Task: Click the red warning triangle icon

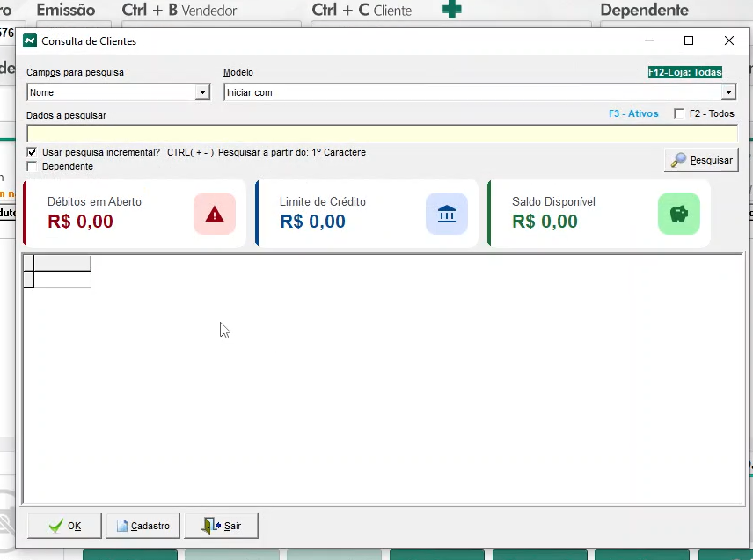Action: pos(215,214)
